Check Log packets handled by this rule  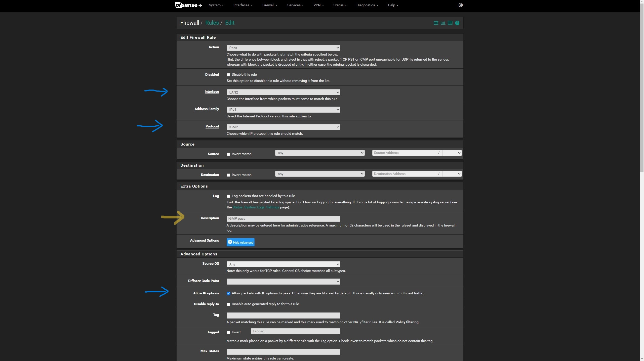pyautogui.click(x=228, y=196)
